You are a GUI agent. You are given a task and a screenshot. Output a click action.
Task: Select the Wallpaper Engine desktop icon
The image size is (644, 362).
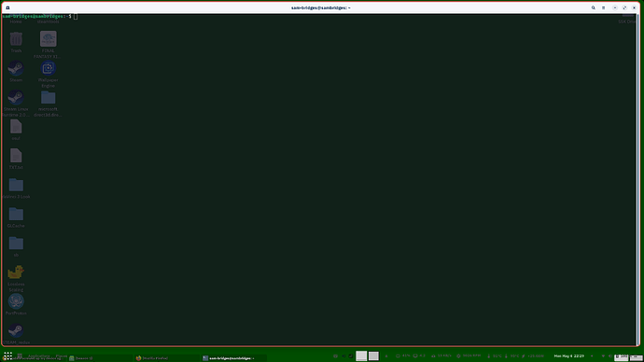coord(48,74)
